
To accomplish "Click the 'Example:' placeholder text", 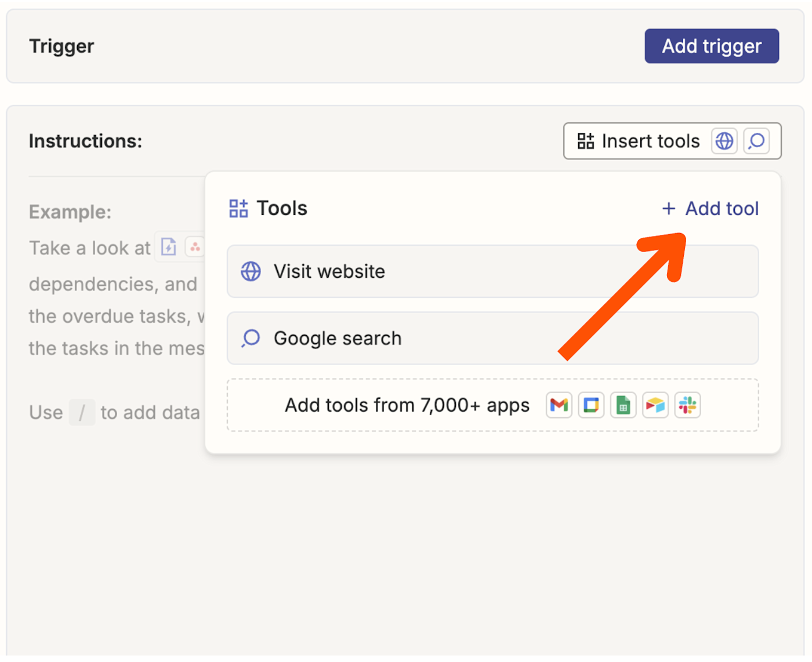I will pyautogui.click(x=70, y=212).
